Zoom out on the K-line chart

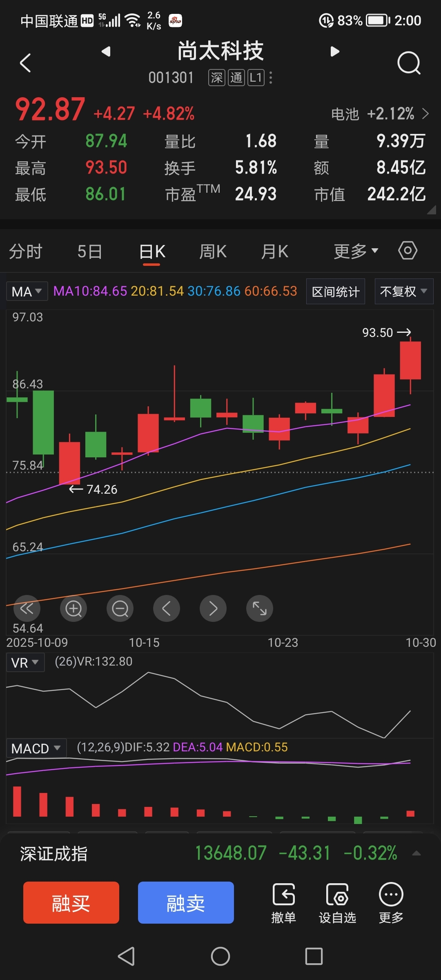[120, 608]
